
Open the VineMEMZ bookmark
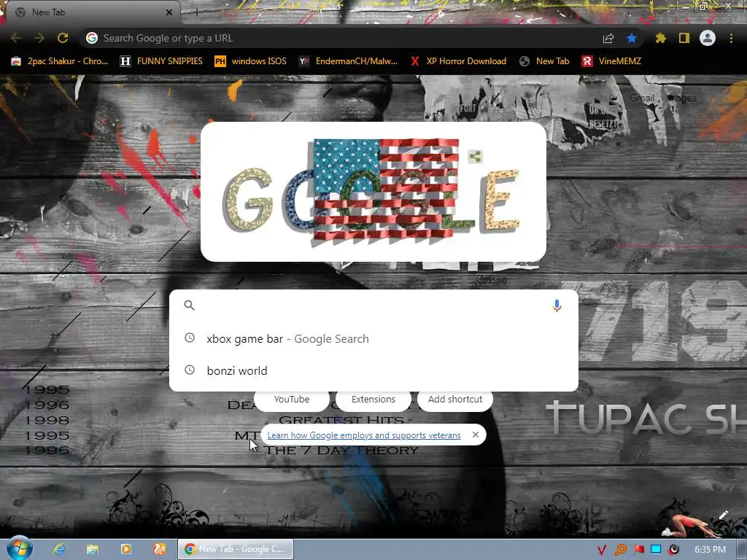click(x=611, y=61)
